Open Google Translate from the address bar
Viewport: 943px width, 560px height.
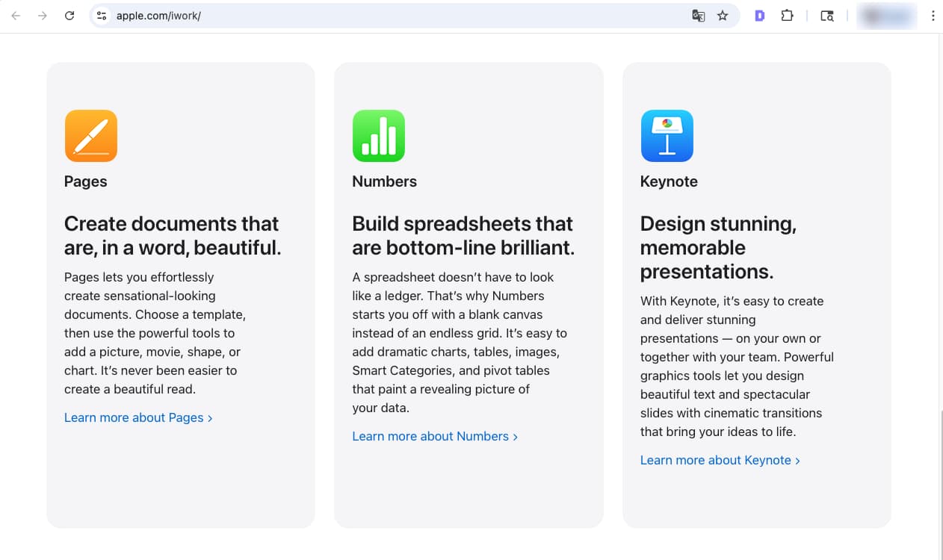pyautogui.click(x=698, y=15)
